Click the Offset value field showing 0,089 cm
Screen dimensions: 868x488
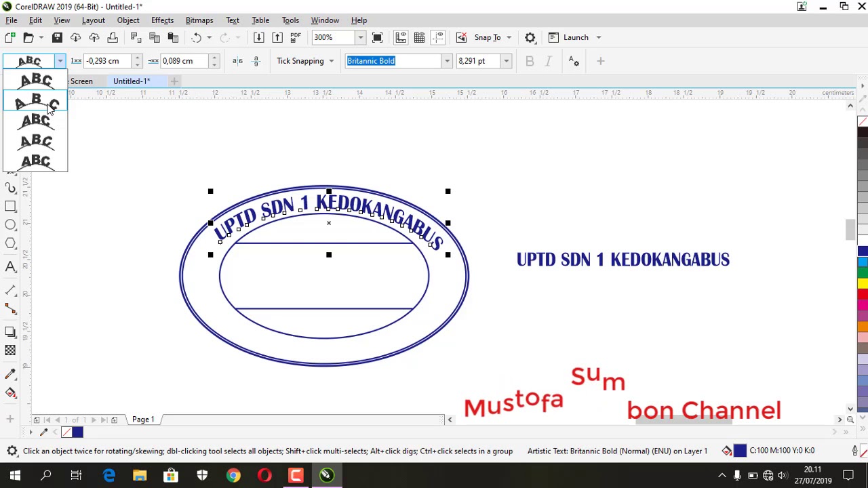point(184,61)
